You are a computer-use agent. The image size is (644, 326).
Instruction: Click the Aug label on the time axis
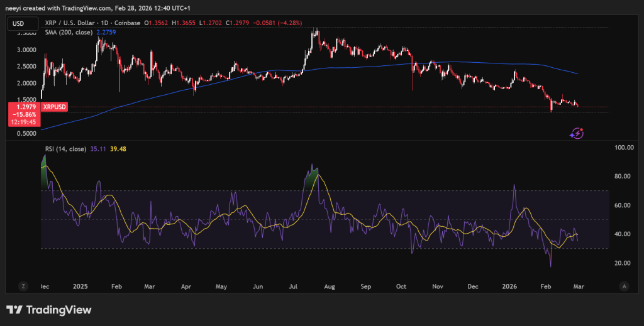pos(328,286)
